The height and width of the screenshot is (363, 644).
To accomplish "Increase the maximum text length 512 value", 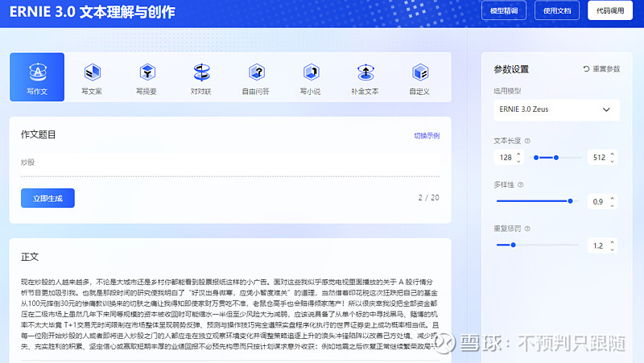I will click(x=613, y=154).
